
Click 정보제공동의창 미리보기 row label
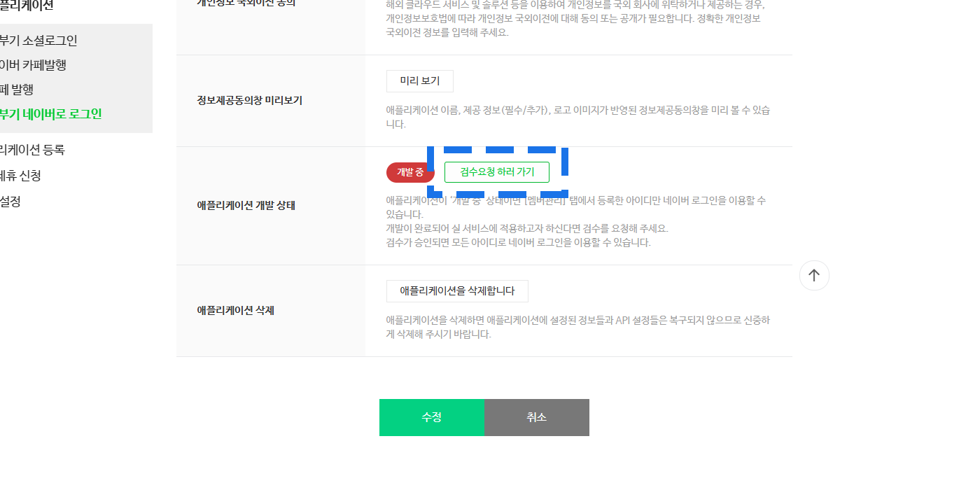[x=250, y=100]
